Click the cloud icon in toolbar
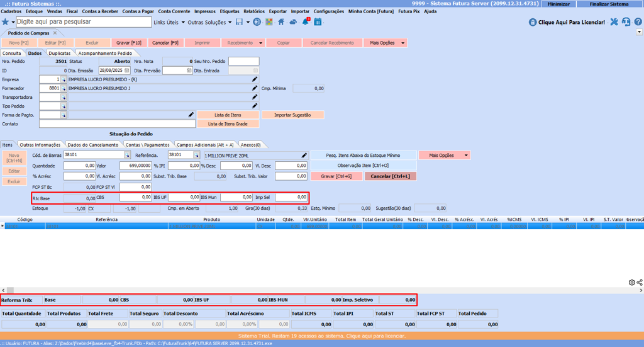The image size is (644, 347). 293,22
